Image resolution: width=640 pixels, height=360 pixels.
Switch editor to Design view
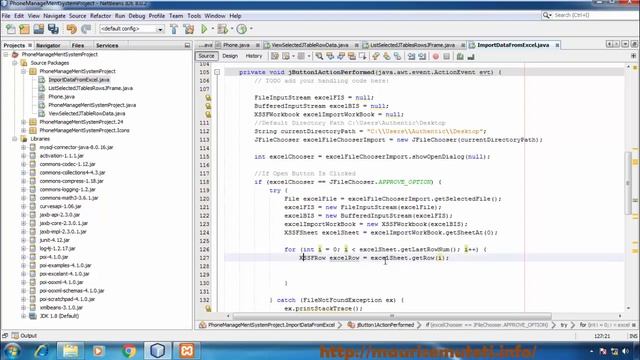point(230,56)
